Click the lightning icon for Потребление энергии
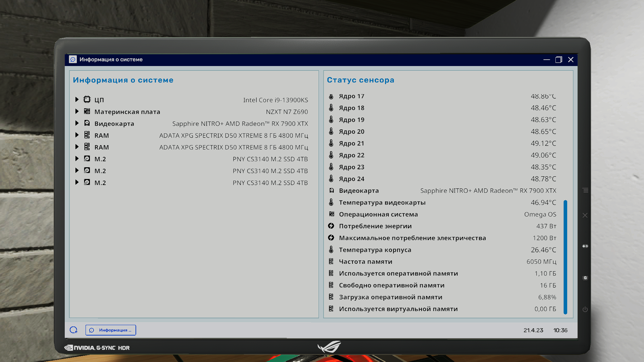The width and height of the screenshot is (644, 362). point(331,226)
